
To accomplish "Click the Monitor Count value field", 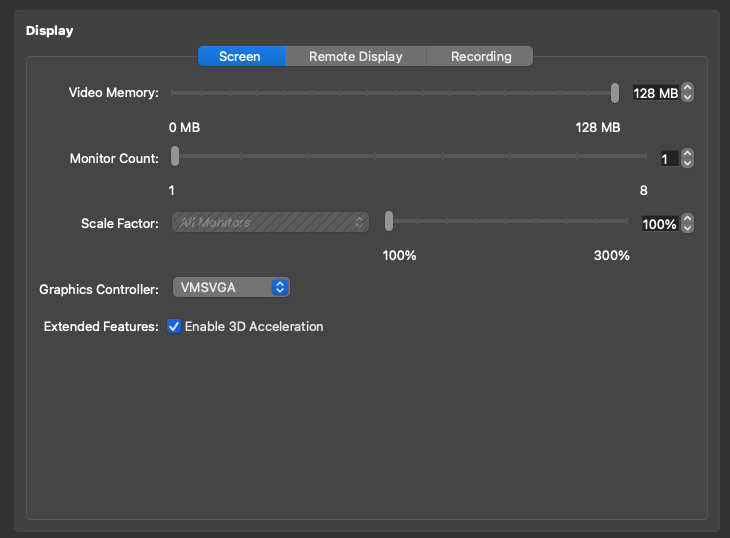I will [x=668, y=158].
